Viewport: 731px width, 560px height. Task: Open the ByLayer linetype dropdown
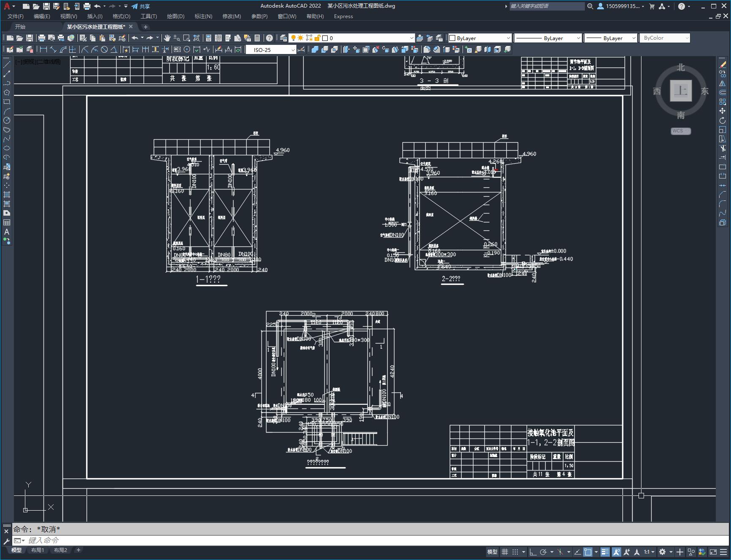(578, 38)
